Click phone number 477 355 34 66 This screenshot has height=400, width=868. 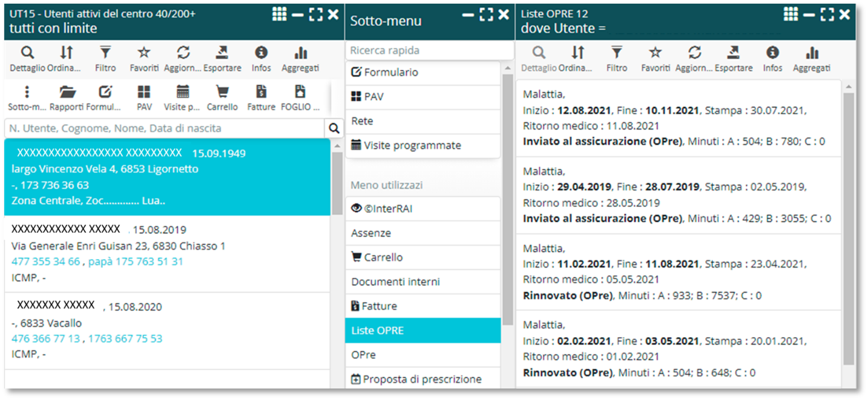pyautogui.click(x=45, y=261)
